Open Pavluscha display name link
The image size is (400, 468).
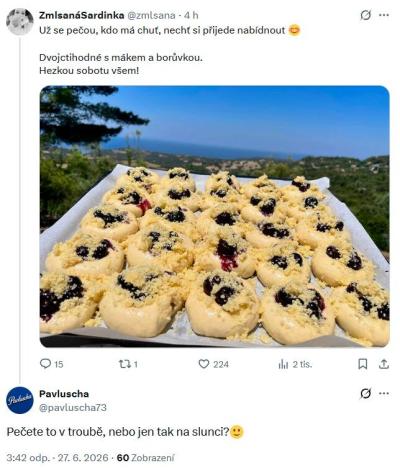[64, 394]
